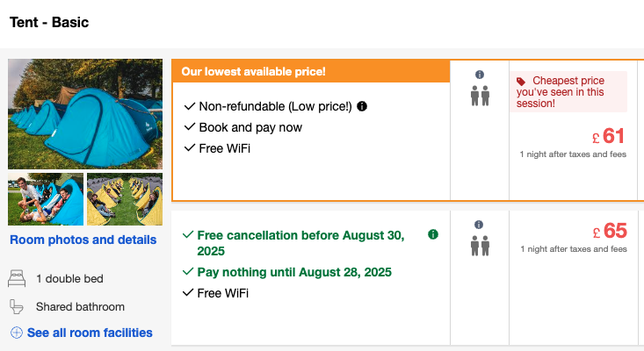The image size is (644, 351).
Task: Click Pay nothing until August 28, 2025 text
Action: pyautogui.click(x=294, y=272)
